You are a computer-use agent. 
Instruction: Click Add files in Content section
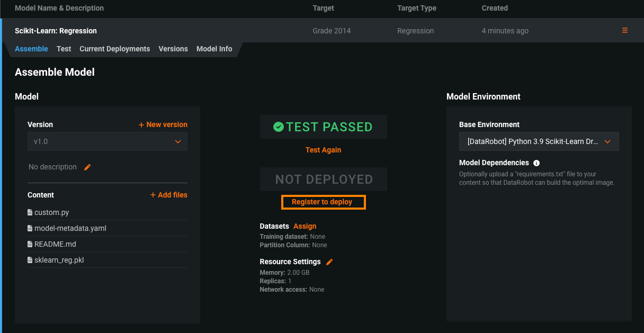point(169,195)
